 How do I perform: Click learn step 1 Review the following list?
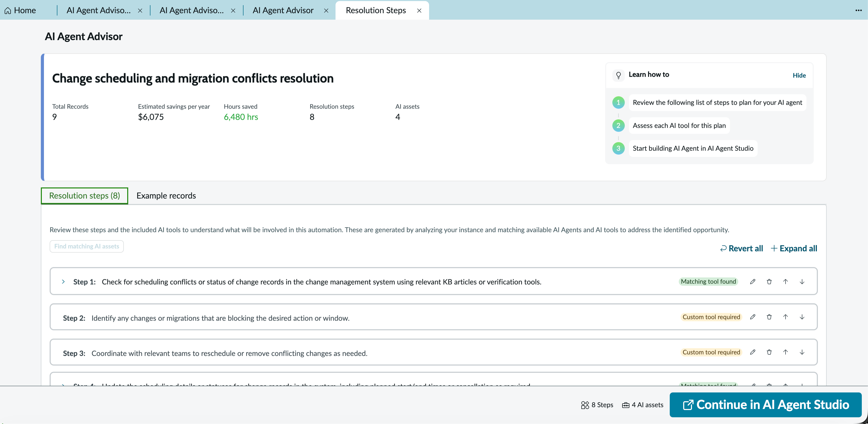(717, 102)
